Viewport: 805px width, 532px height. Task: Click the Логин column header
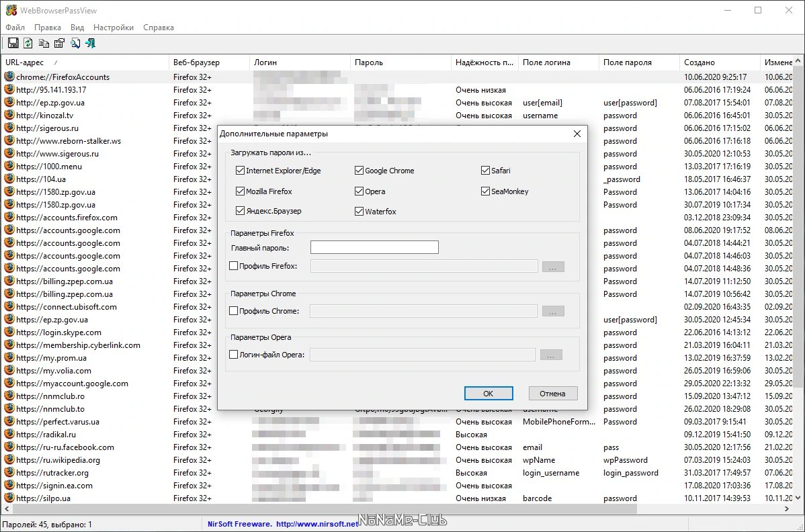[x=299, y=62]
